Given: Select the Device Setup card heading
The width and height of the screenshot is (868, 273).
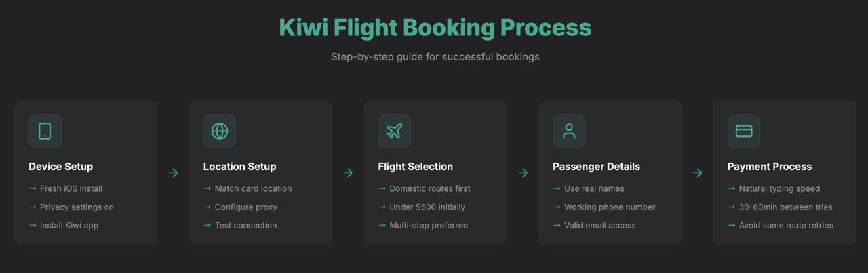Looking at the screenshot, I should [61, 167].
